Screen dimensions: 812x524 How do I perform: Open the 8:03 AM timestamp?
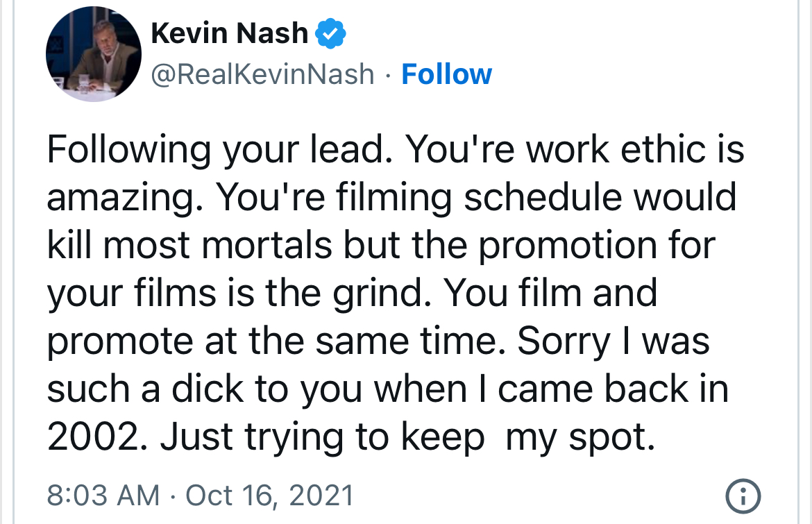103,496
